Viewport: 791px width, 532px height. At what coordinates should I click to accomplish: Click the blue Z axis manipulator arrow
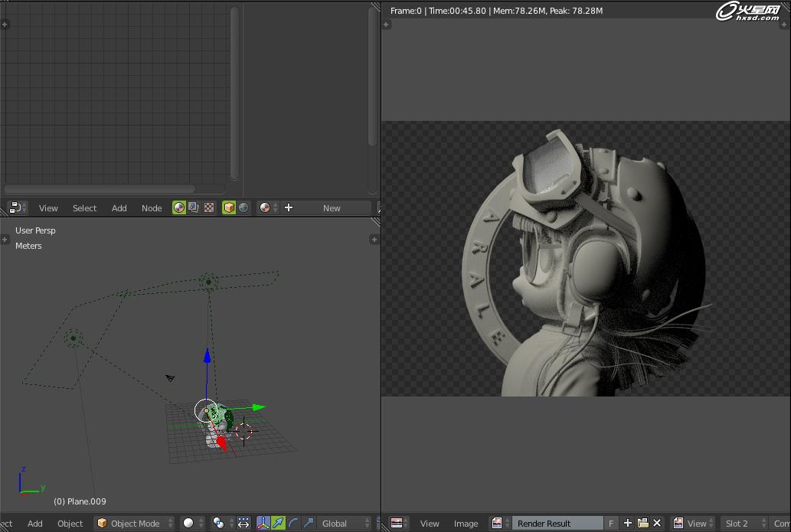[207, 355]
